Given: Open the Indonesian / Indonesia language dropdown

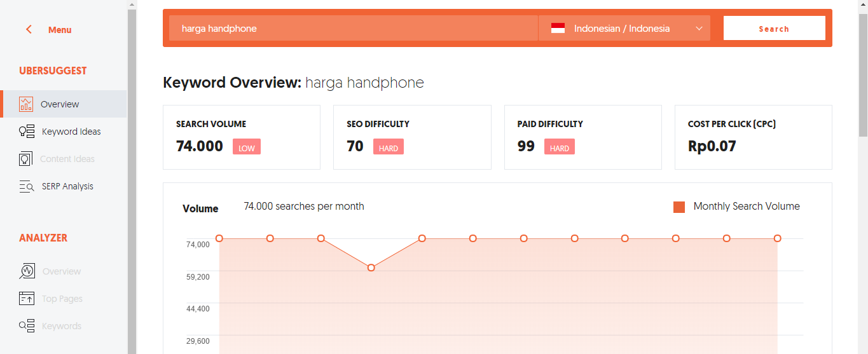Looking at the screenshot, I should point(624,29).
